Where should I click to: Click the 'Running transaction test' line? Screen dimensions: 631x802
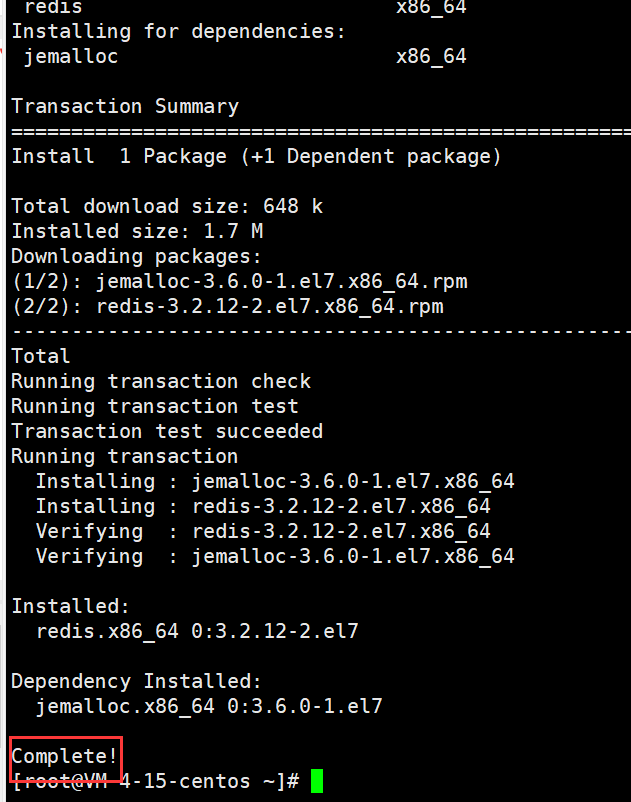point(154,407)
